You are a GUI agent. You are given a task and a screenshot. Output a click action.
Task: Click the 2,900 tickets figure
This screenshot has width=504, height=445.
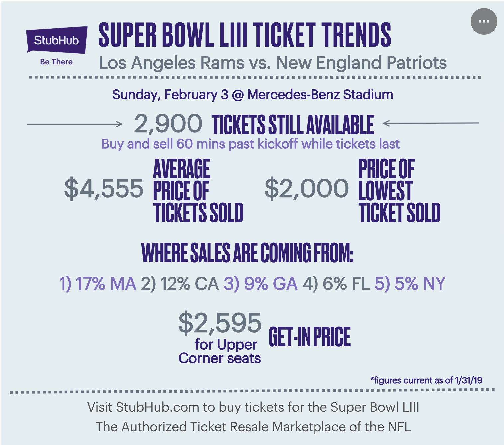tap(168, 124)
